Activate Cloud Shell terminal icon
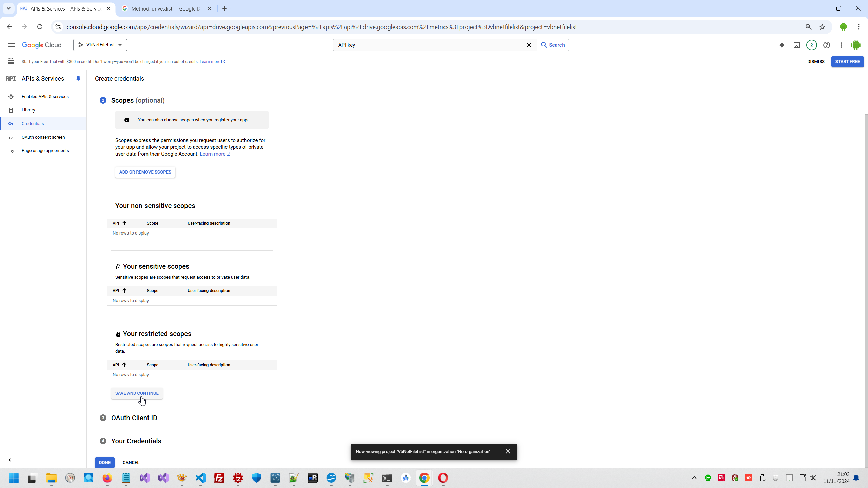Image resolution: width=868 pixels, height=488 pixels. (x=796, y=45)
